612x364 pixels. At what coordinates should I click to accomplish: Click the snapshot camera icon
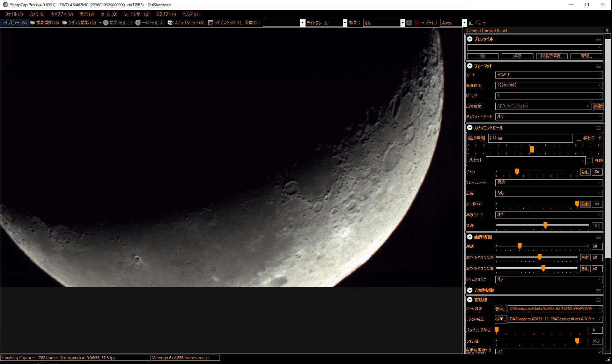point(170,23)
